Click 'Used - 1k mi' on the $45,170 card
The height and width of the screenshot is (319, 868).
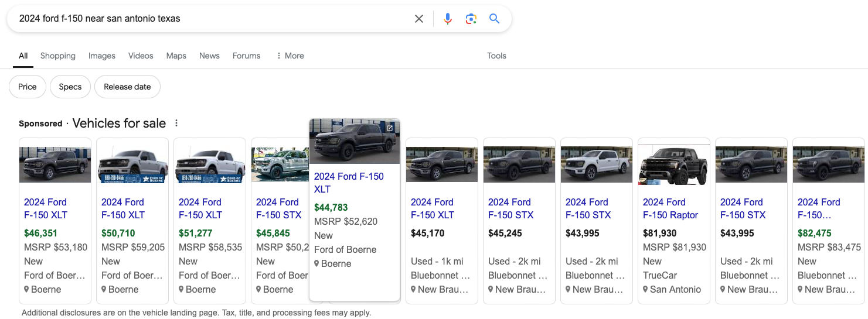(437, 261)
